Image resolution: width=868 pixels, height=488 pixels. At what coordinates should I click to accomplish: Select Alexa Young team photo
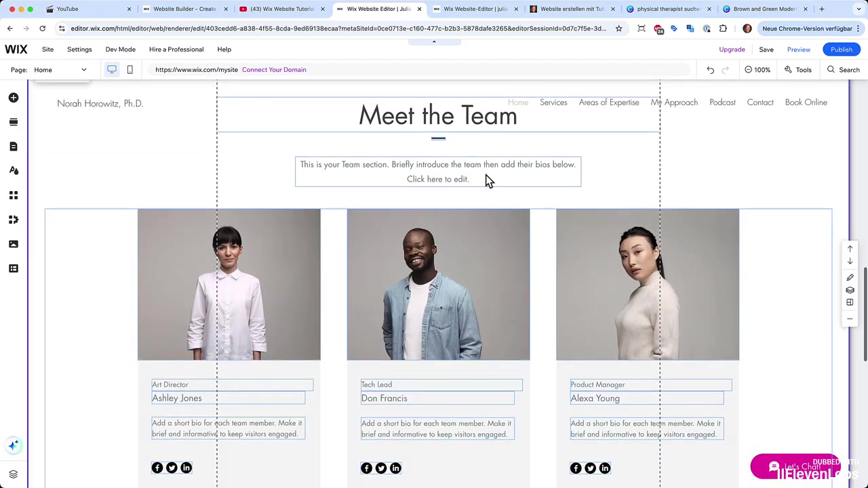coord(648,284)
